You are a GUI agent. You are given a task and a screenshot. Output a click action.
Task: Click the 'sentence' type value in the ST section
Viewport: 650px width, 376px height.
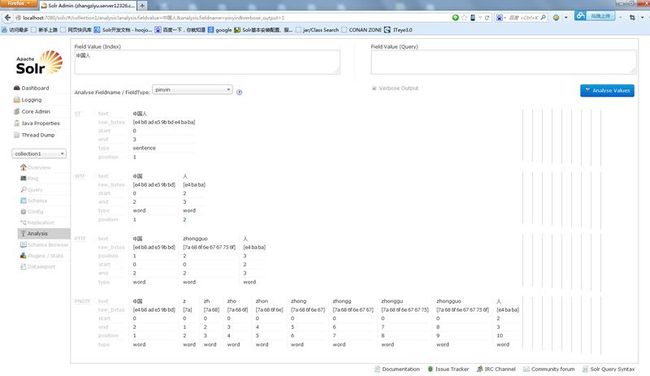click(x=144, y=148)
